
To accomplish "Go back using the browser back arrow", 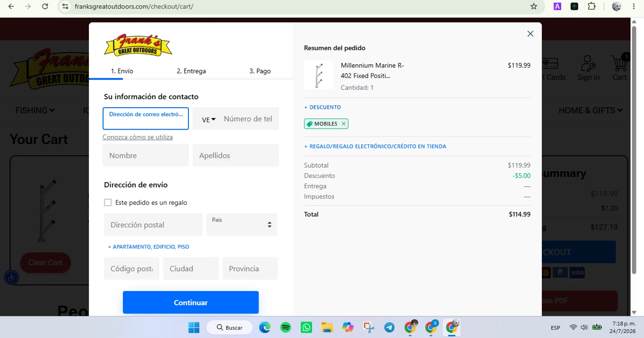I will pyautogui.click(x=11, y=6).
